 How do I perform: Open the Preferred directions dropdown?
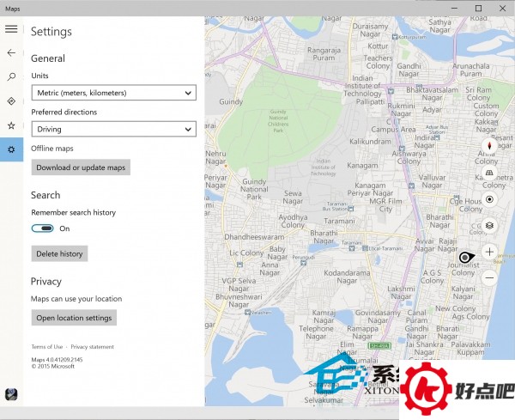point(114,129)
